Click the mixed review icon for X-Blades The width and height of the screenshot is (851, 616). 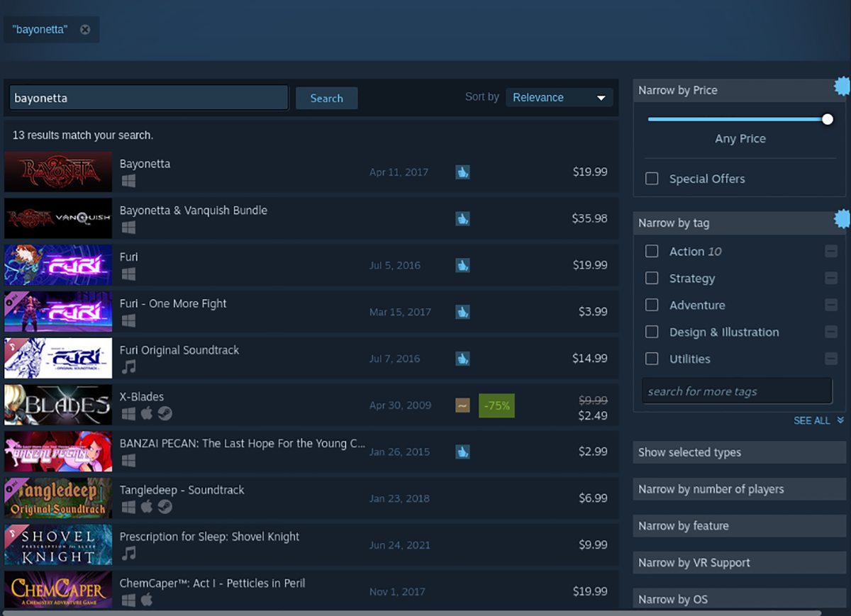(x=462, y=405)
